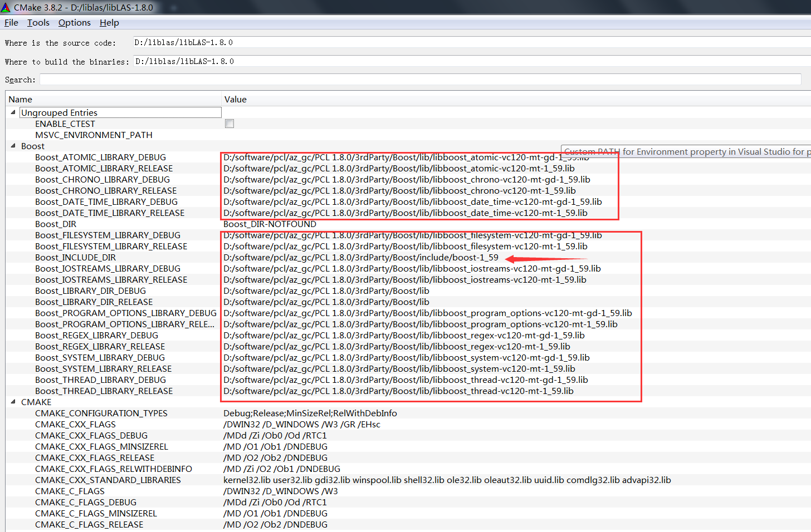Select Boost_ATOMIC_LIBRARY_DEBUG entry
The height and width of the screenshot is (532, 811).
(x=100, y=157)
